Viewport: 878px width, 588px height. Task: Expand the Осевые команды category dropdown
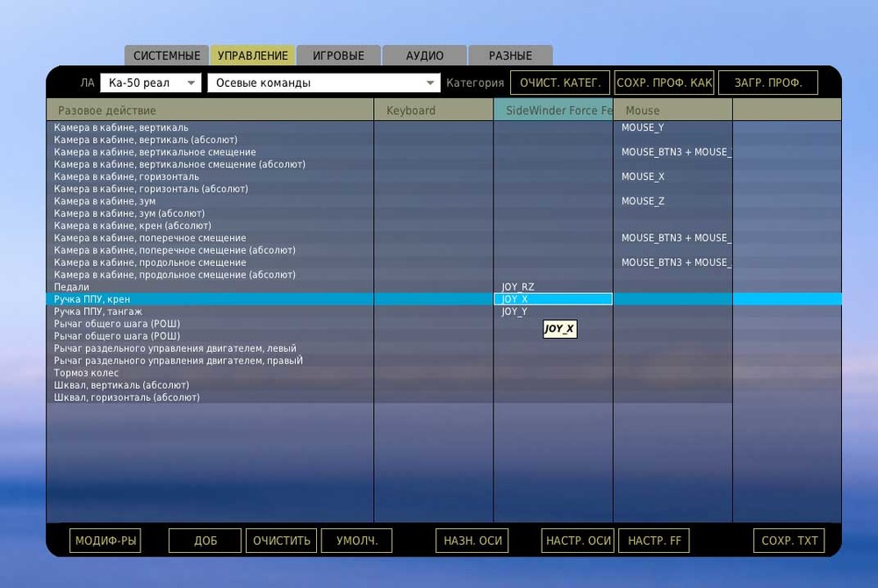point(324,82)
